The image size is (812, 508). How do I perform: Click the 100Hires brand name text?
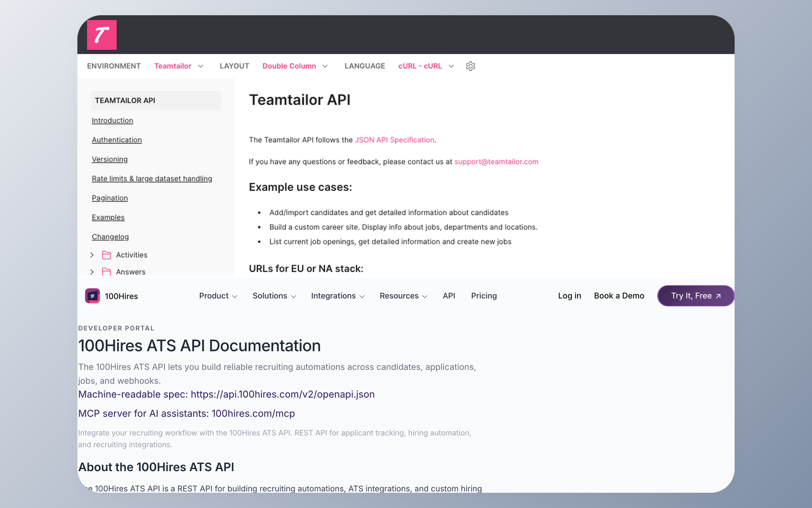coord(121,296)
